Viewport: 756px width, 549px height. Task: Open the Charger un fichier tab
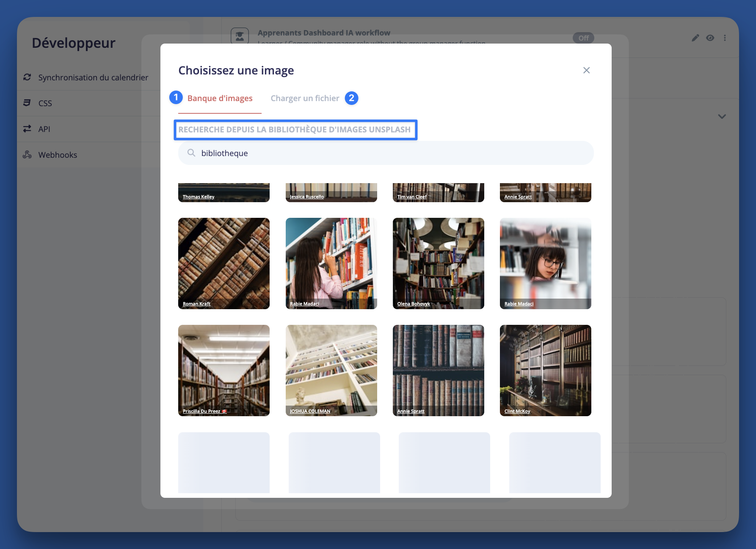point(305,98)
